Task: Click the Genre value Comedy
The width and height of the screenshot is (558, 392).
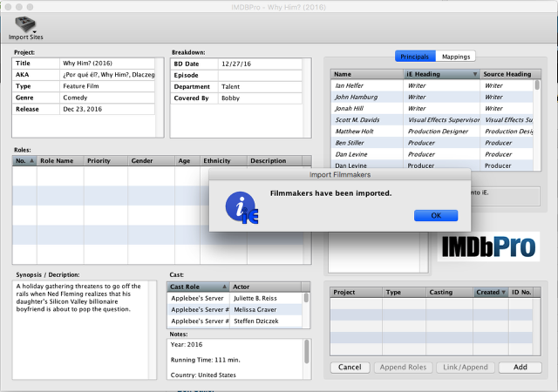Action: [107, 98]
